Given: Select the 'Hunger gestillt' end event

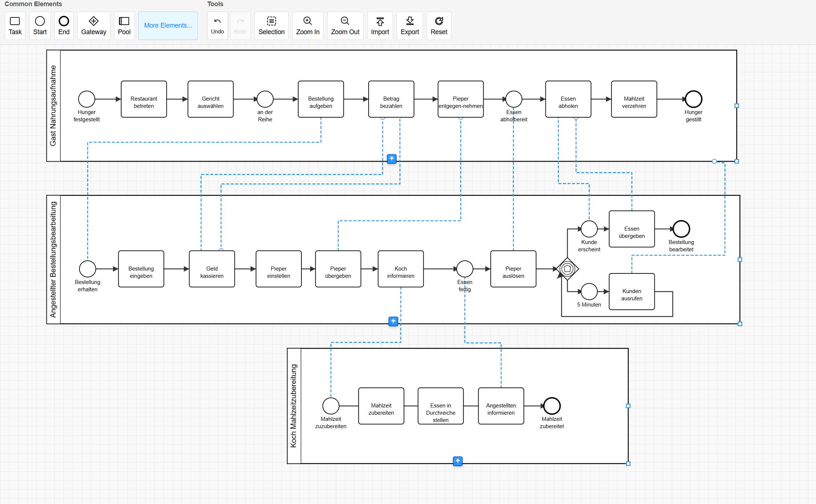Looking at the screenshot, I should (x=694, y=99).
